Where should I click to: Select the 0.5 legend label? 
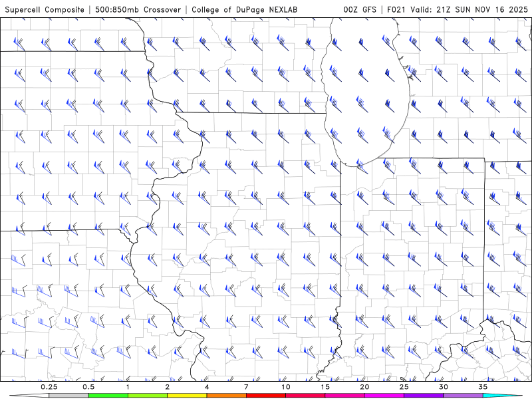(x=88, y=387)
